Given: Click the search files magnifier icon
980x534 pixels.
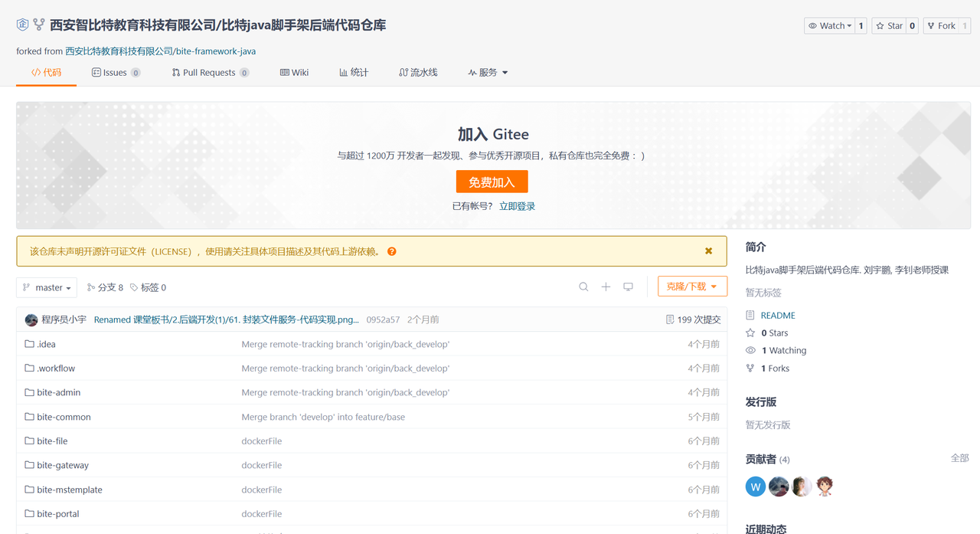Looking at the screenshot, I should [x=583, y=287].
